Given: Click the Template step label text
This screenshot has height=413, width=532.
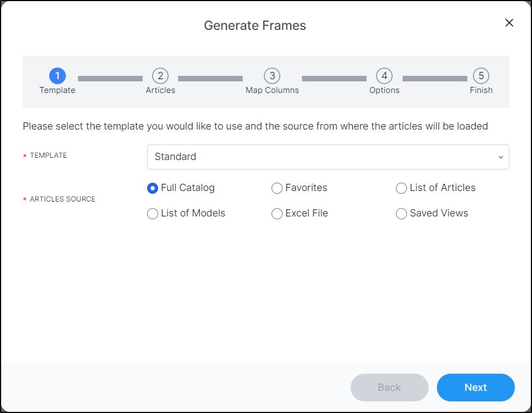Looking at the screenshot, I should pos(58,90).
